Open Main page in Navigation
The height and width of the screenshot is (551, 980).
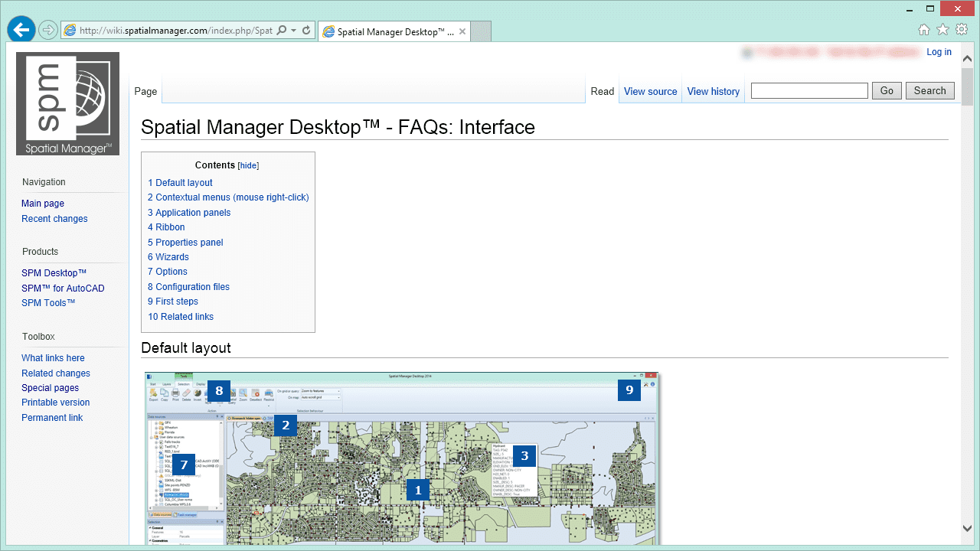pyautogui.click(x=43, y=204)
